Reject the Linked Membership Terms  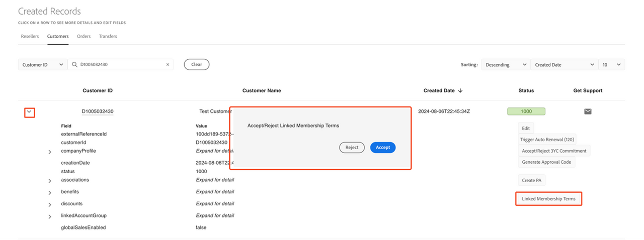[x=352, y=148]
